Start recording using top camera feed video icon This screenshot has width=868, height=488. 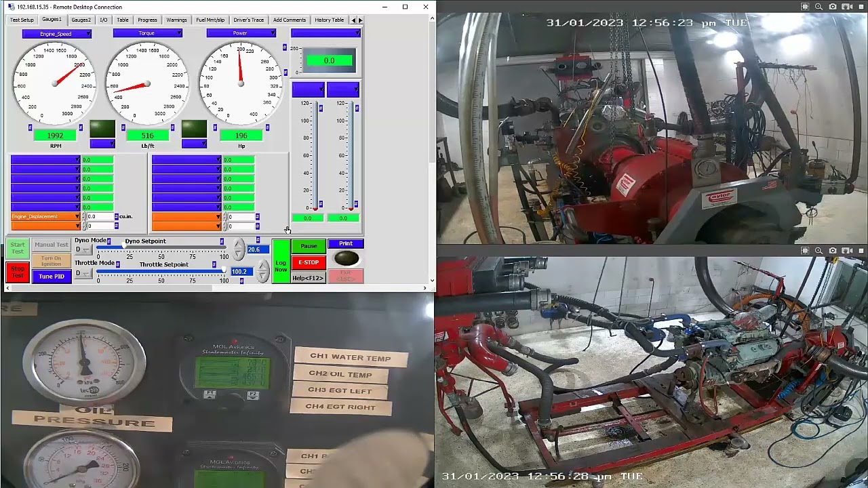(847, 7)
